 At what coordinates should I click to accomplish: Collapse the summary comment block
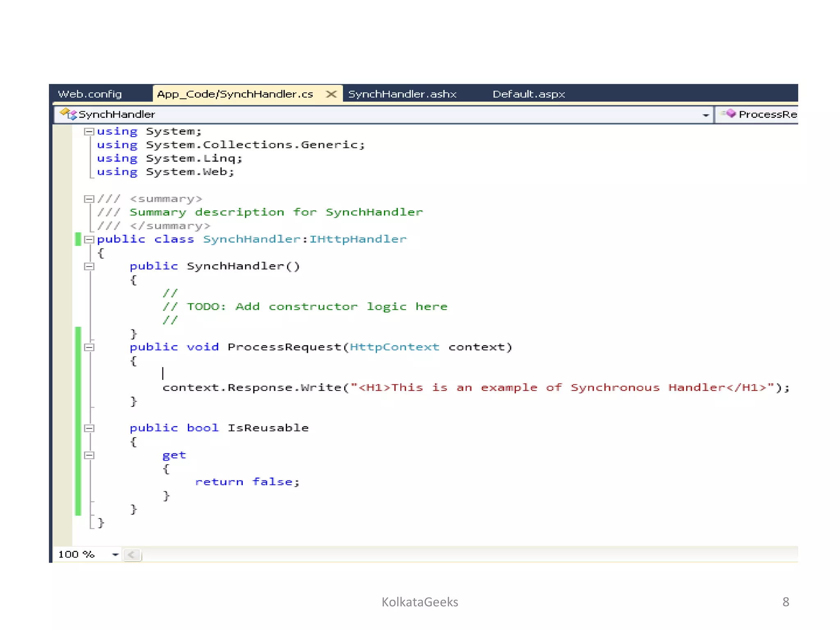[89, 199]
